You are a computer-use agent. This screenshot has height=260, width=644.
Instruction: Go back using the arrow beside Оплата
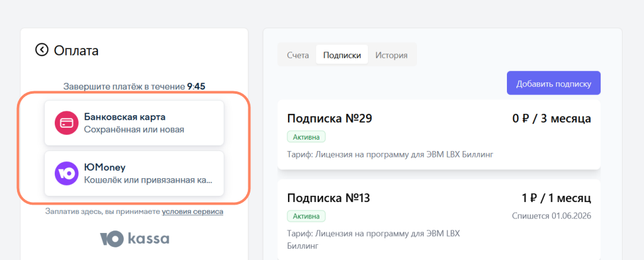pos(42,50)
